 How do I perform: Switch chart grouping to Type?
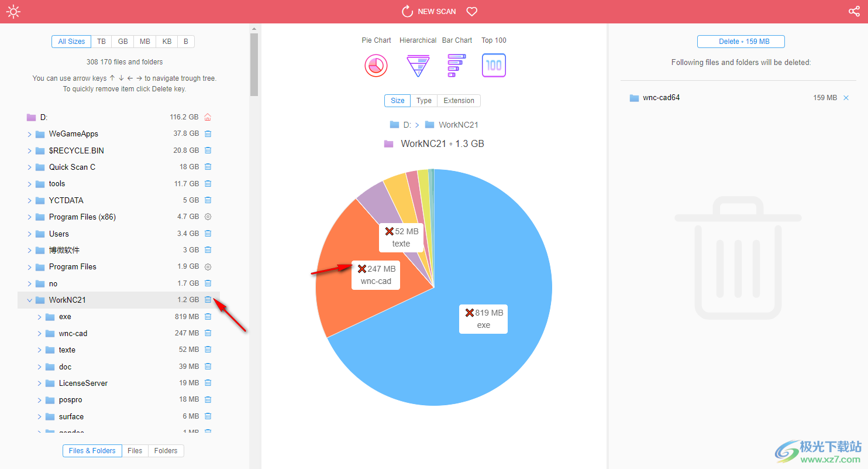tap(423, 101)
